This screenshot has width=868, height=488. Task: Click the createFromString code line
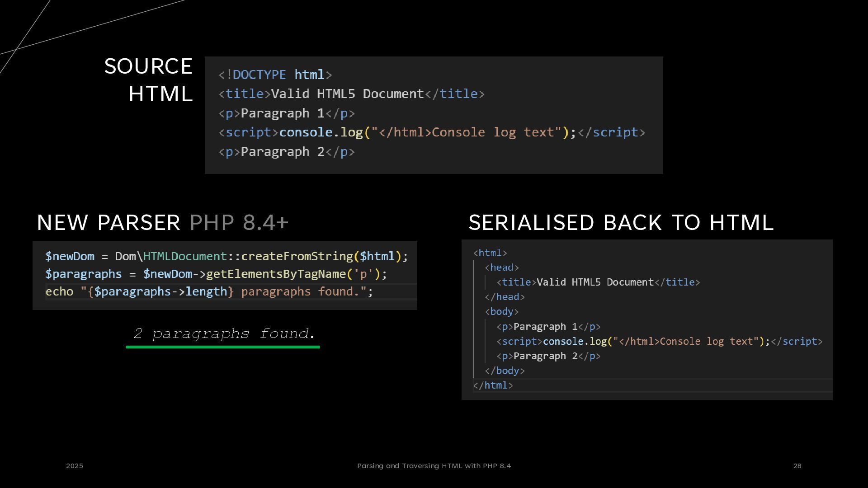tap(226, 256)
